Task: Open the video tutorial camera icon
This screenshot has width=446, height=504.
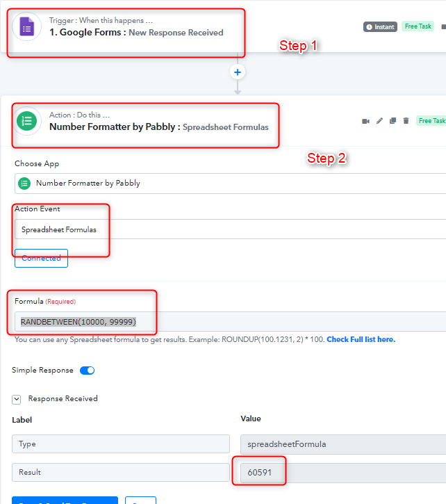Action: [x=365, y=121]
